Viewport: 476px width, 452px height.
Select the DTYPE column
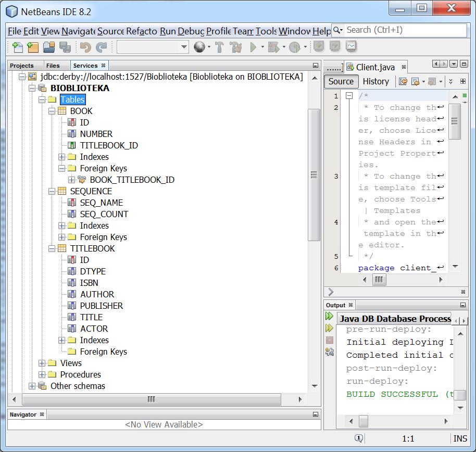coord(93,271)
